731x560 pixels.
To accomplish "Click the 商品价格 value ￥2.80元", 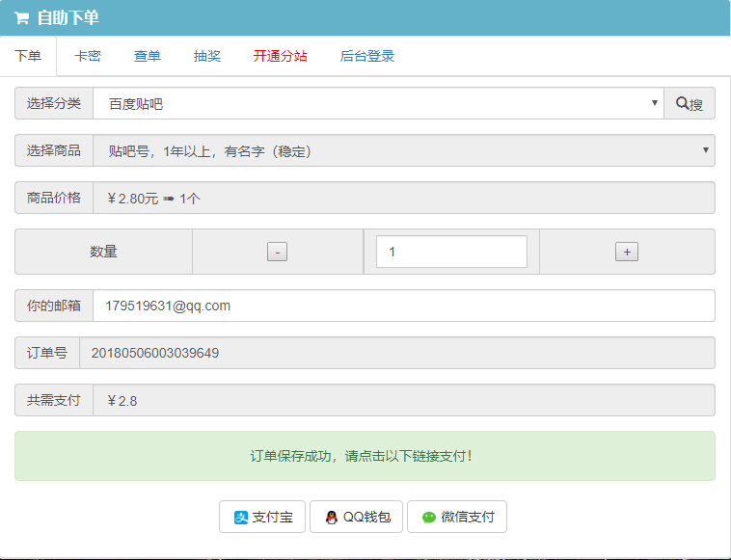I will 133,199.
